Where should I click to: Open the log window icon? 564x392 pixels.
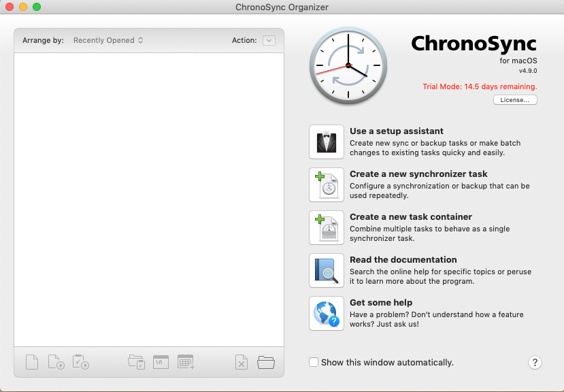[x=161, y=362]
